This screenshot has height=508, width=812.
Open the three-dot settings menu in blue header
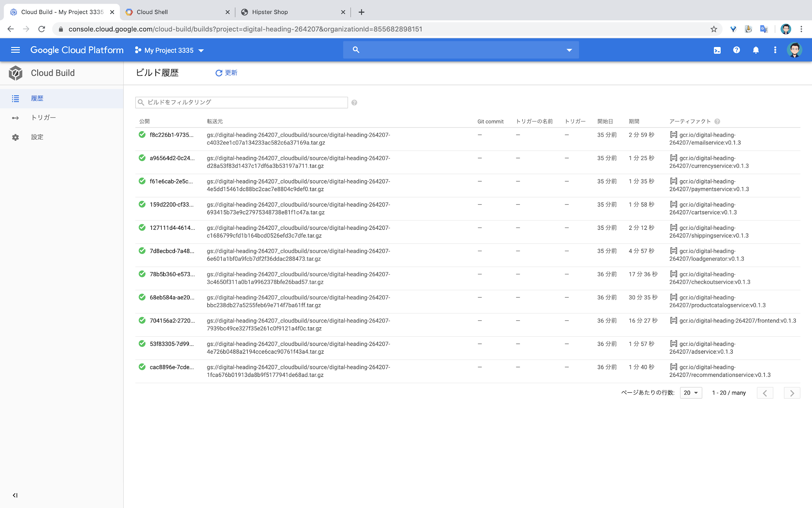click(775, 50)
